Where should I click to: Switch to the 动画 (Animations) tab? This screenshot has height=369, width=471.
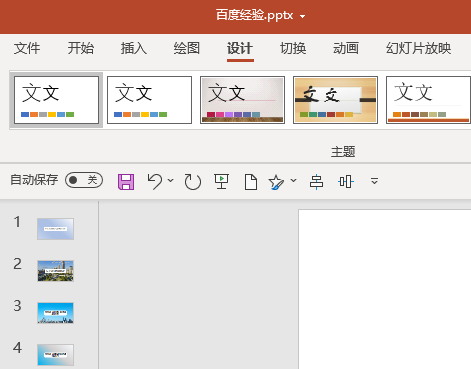pos(346,48)
